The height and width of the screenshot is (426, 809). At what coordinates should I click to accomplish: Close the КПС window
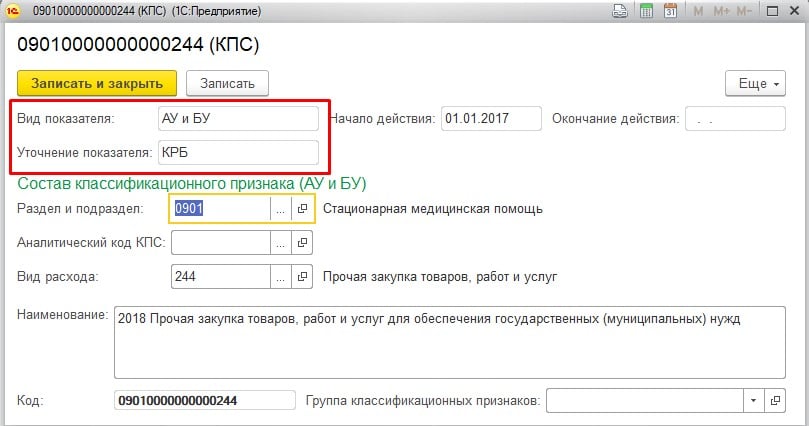pos(795,11)
